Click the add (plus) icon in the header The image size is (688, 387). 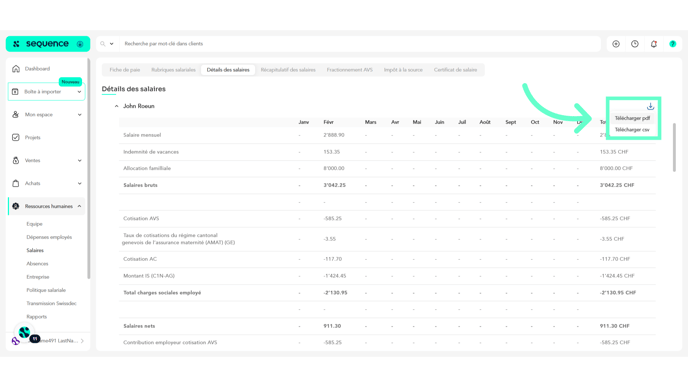[x=616, y=44]
